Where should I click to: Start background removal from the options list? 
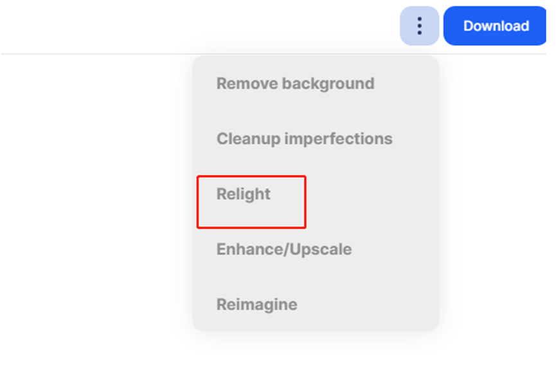296,84
